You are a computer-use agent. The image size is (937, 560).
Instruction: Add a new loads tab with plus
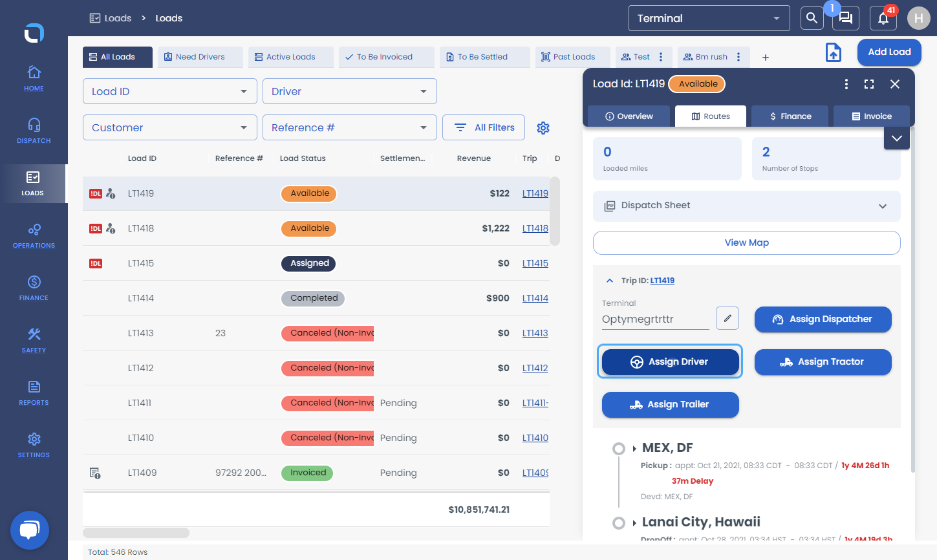tap(766, 58)
